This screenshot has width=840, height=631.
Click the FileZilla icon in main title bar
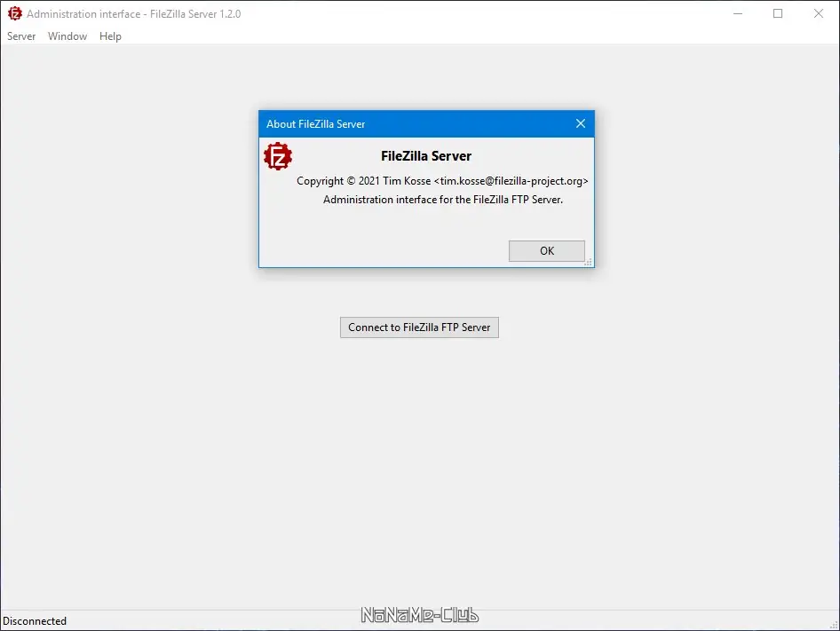(x=14, y=13)
